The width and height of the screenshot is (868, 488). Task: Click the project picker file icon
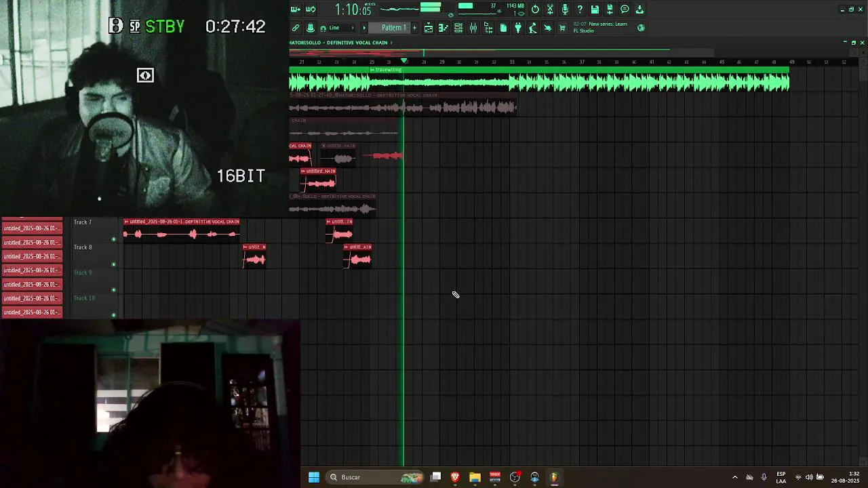click(503, 28)
